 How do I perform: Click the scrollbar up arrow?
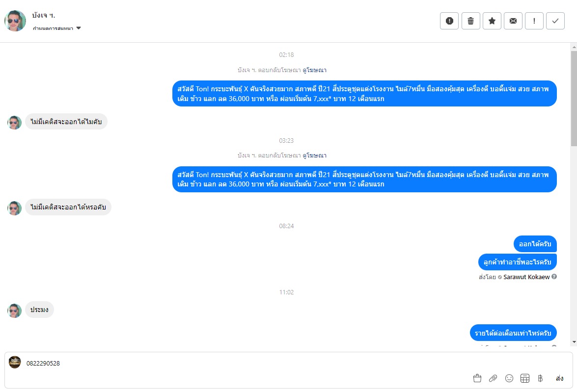click(x=574, y=47)
